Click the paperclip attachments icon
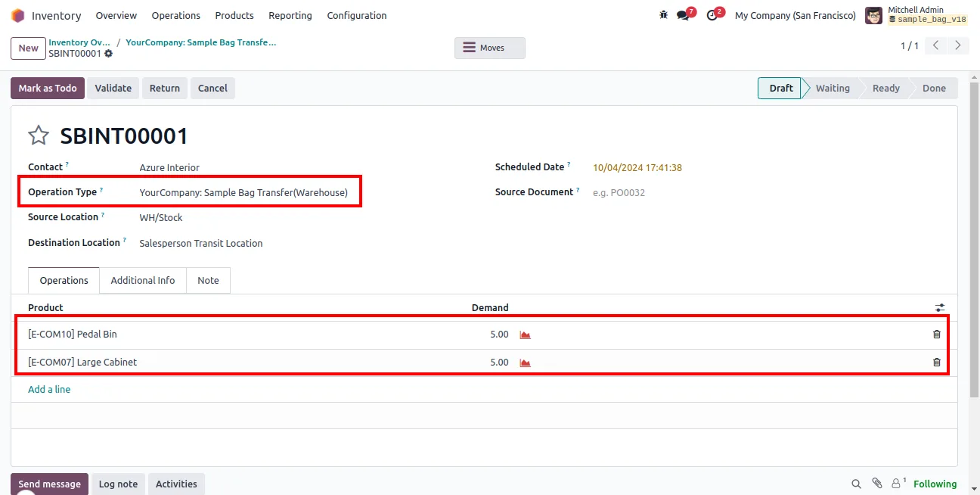The height and width of the screenshot is (495, 980). [x=877, y=484]
